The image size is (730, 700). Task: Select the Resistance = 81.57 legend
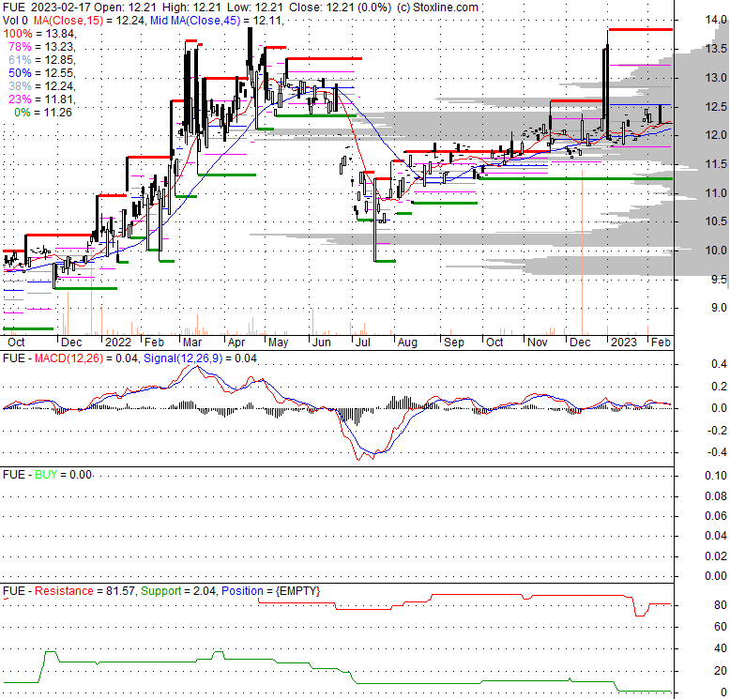coord(85,590)
